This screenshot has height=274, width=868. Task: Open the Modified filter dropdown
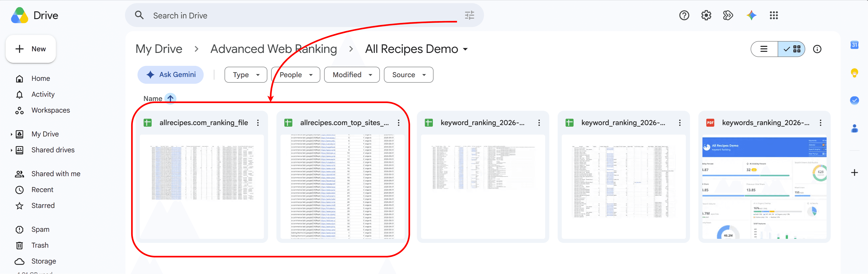click(x=352, y=75)
